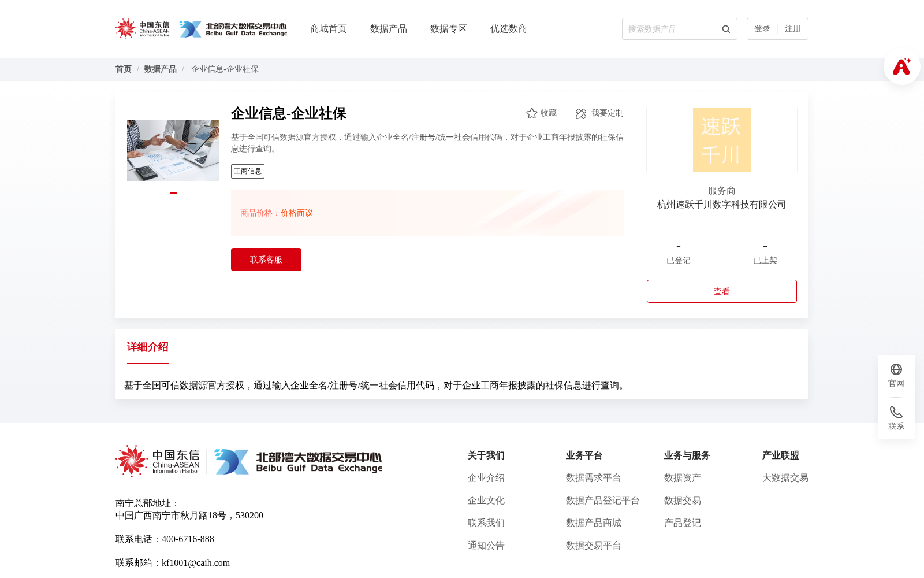Viewport: 924px width, 578px height.
Task: Open the 数据专区 navigation menu
Action: point(449,29)
